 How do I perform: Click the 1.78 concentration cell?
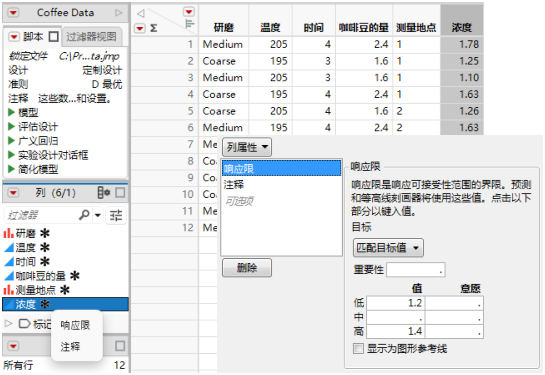point(462,44)
